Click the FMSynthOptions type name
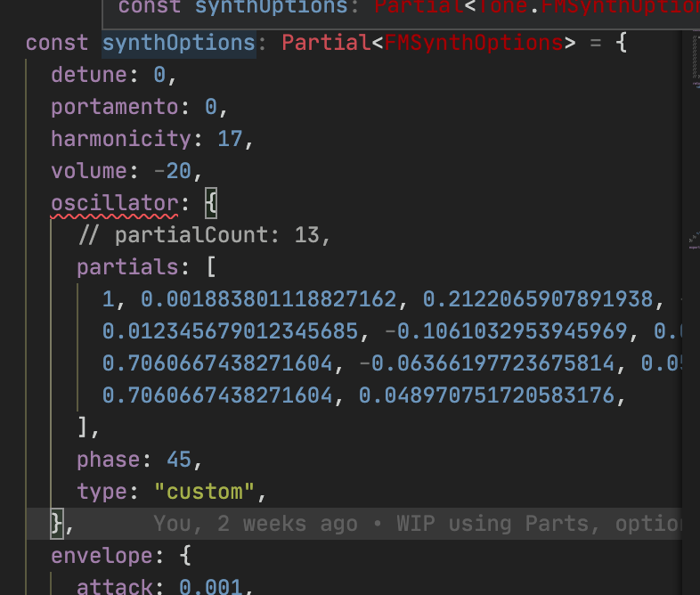The height and width of the screenshot is (595, 700). coord(474,44)
